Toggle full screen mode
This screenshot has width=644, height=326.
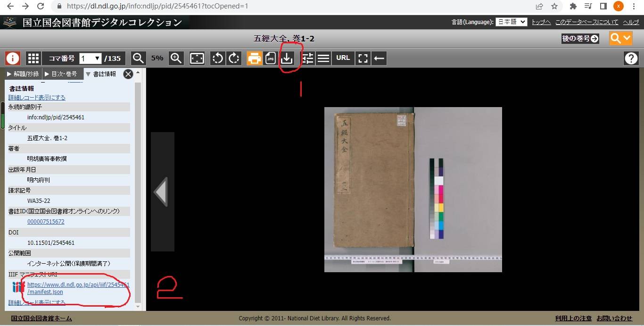363,58
